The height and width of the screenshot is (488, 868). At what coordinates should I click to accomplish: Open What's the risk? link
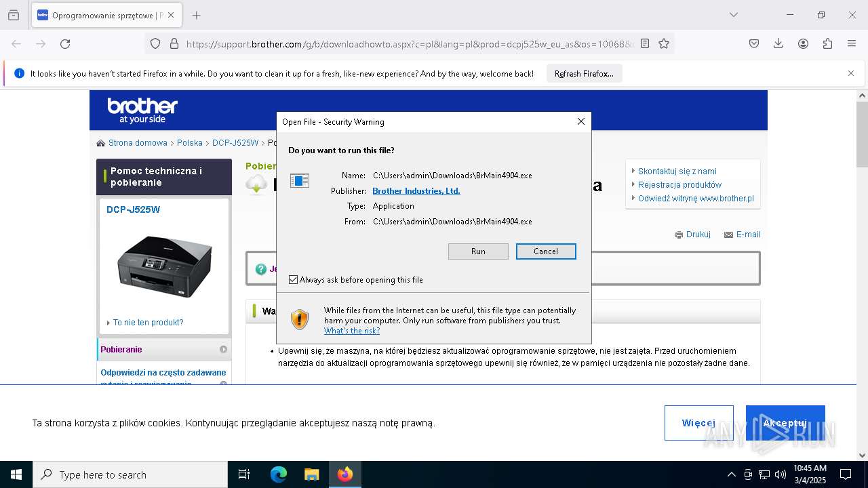tap(352, 331)
